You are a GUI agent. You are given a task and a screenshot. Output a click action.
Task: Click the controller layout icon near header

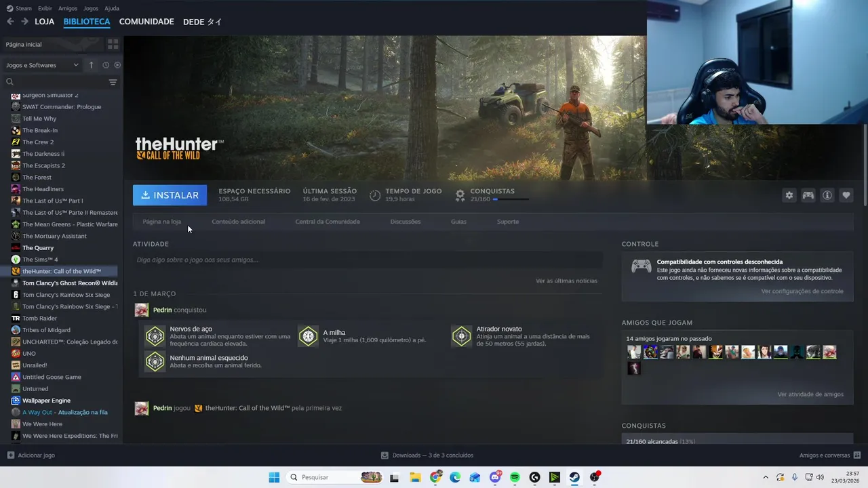click(808, 195)
